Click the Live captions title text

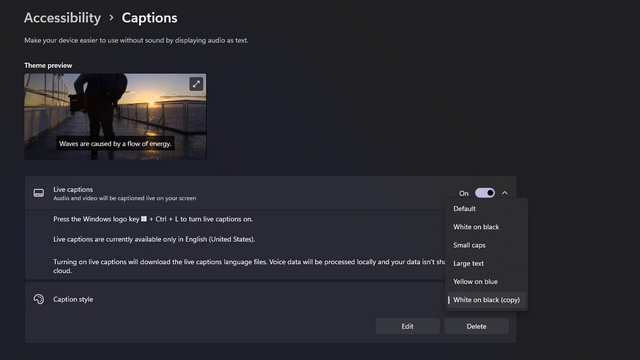click(x=73, y=189)
